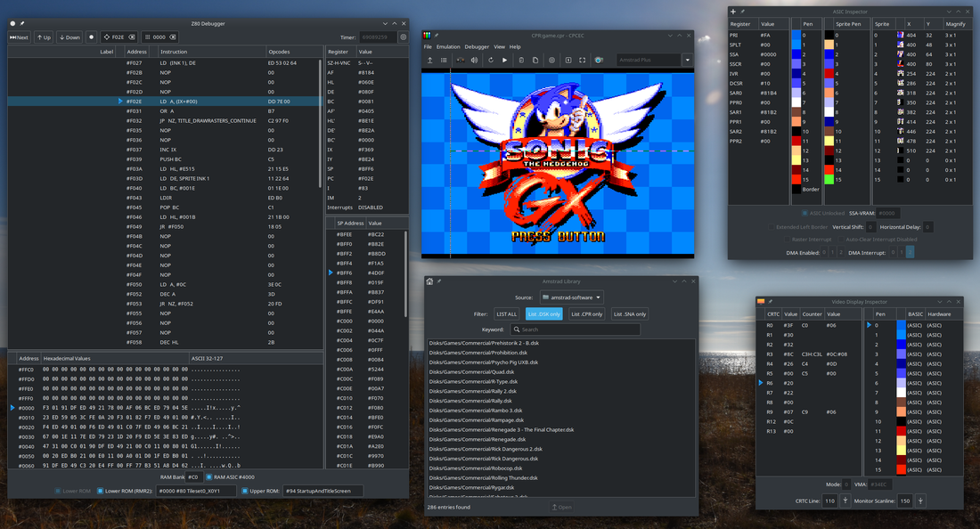Toggle Lower ROM checkbox in debugger
Screen dimensions: 980x529
[58, 491]
